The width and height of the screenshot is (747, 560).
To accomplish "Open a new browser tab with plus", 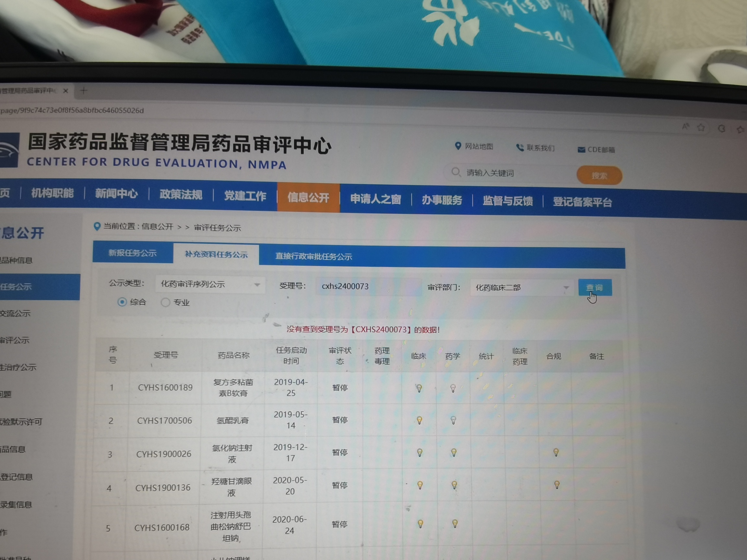I will (84, 90).
